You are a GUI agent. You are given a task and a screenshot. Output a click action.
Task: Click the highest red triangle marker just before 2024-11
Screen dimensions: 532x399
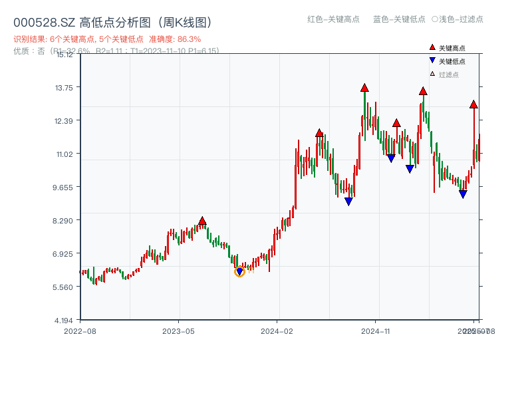point(364,88)
